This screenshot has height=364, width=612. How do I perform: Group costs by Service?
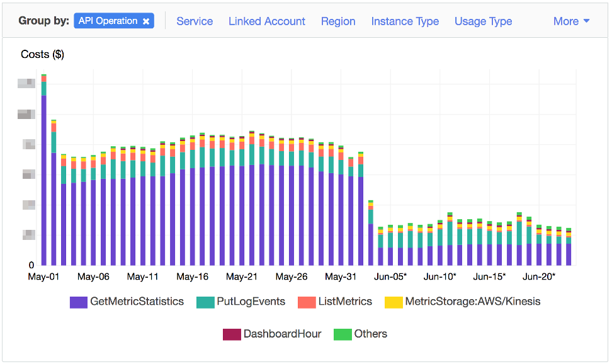tap(195, 21)
